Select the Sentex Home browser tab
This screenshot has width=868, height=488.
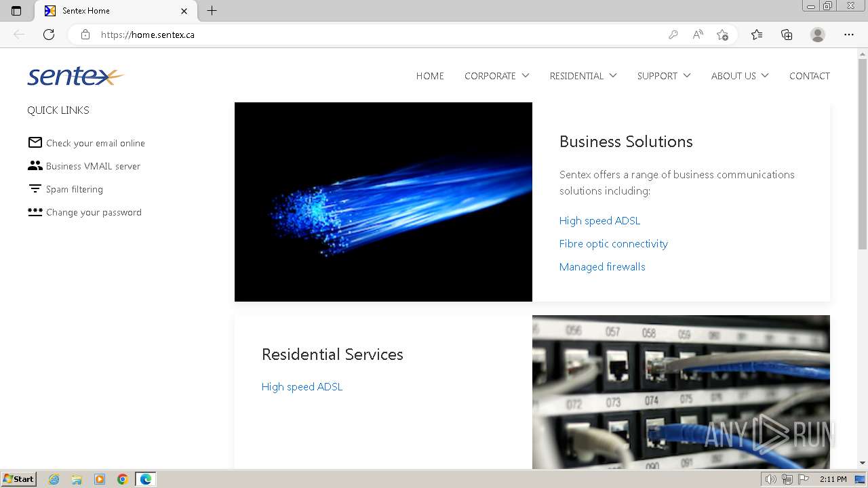[115, 11]
